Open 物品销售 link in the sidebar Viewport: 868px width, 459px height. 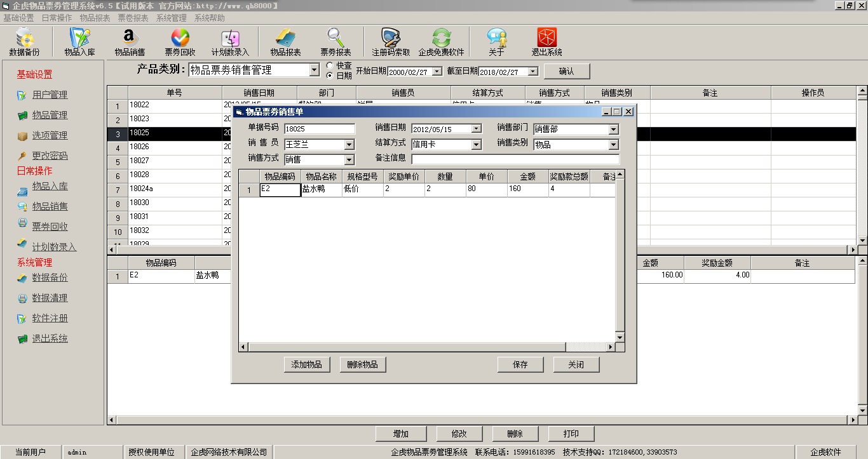[50, 206]
